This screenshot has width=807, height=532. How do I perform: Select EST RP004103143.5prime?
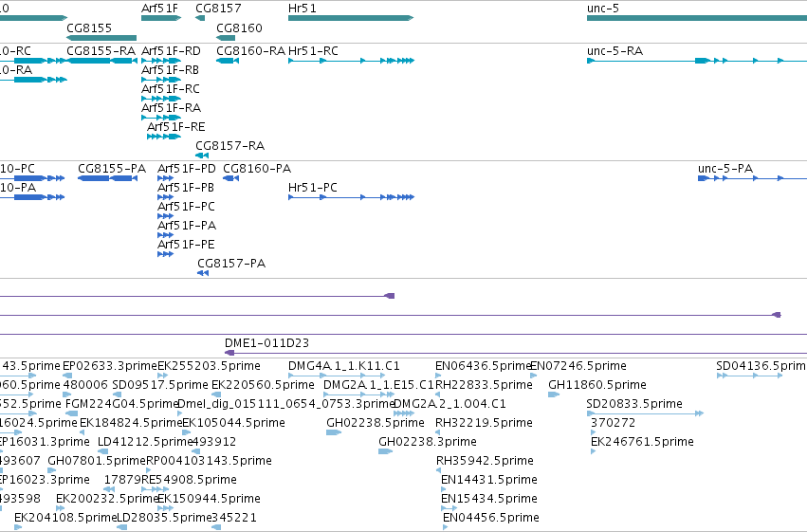pyautogui.click(x=209, y=461)
